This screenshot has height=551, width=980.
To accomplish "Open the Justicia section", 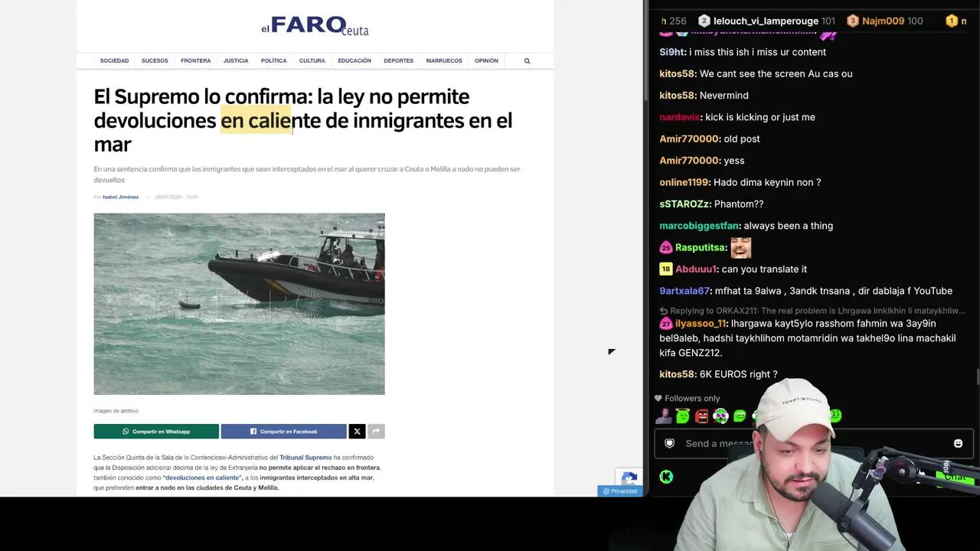I will 236,61.
